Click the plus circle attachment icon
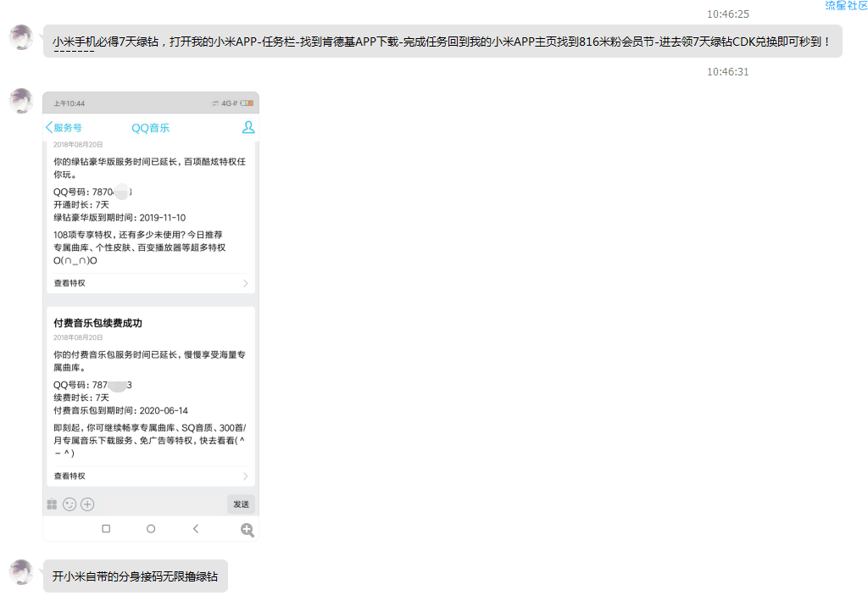868x601 pixels. 87,504
